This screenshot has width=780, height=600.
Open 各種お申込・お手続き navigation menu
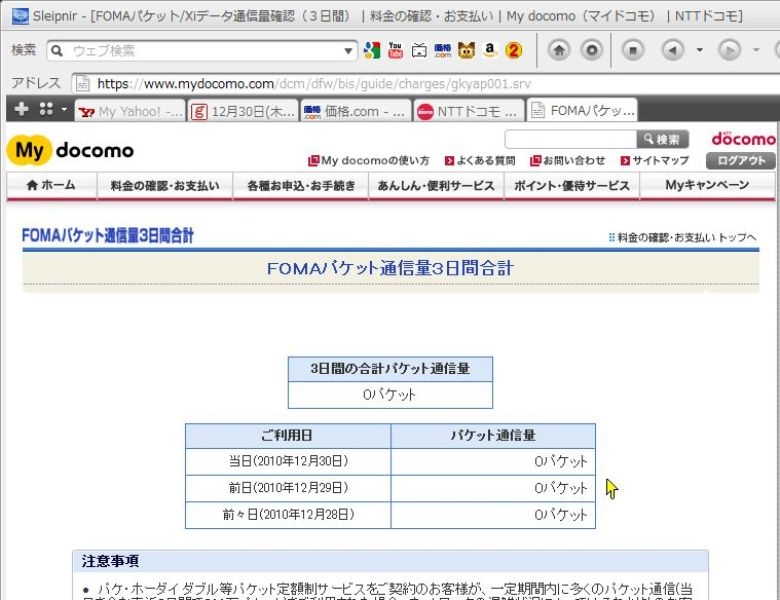pyautogui.click(x=301, y=186)
